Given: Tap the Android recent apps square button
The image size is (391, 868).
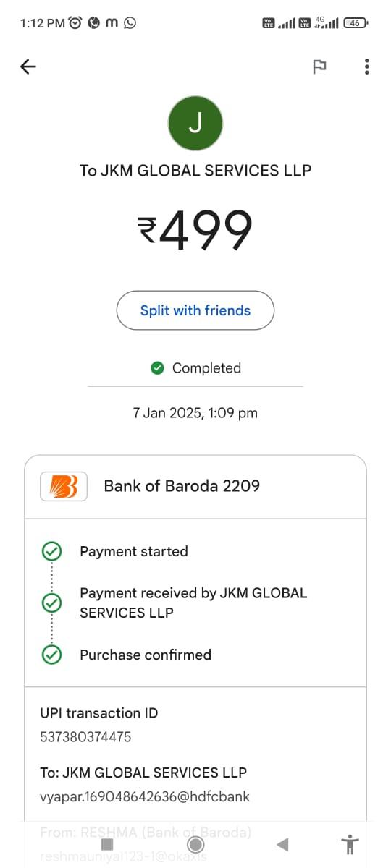Looking at the screenshot, I should pyautogui.click(x=107, y=844).
